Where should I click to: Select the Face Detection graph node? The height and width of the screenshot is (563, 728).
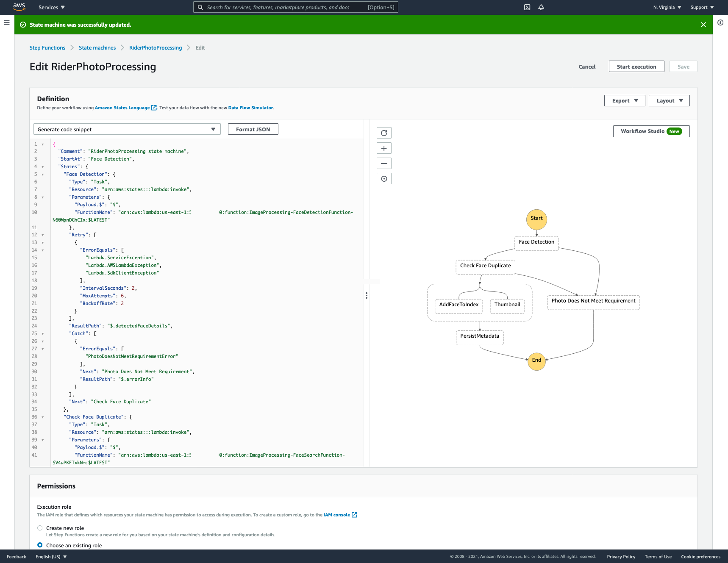click(536, 243)
